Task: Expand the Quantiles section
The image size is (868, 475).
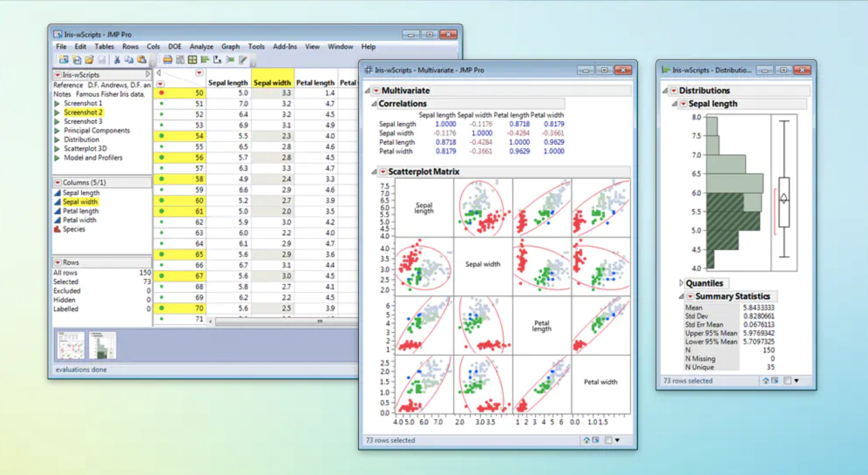Action: point(681,283)
